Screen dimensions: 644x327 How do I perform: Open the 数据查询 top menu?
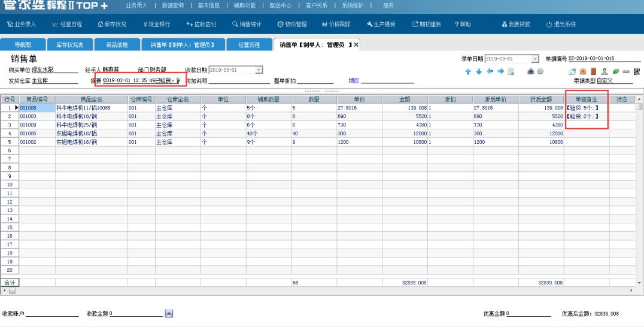click(173, 5)
